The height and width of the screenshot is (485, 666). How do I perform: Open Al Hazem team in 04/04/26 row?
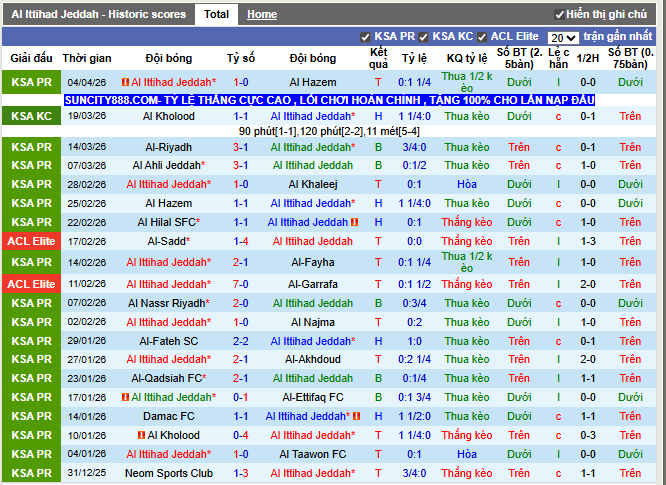coord(313,82)
